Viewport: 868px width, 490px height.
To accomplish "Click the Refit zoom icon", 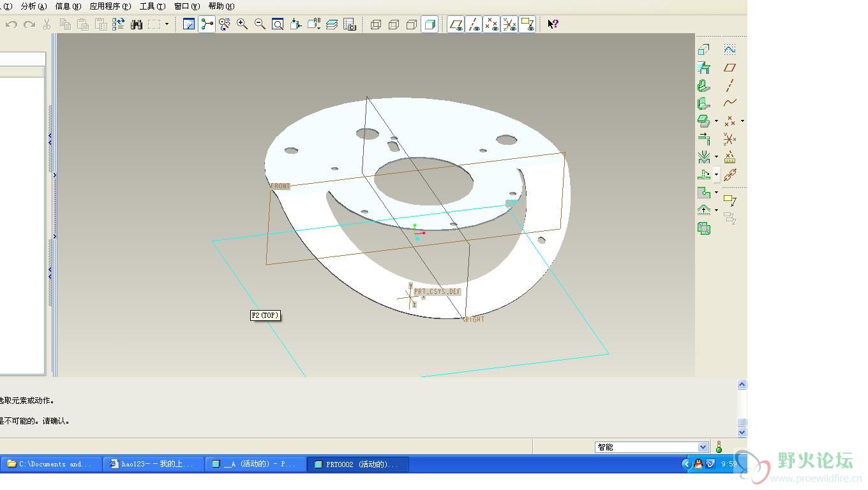I will point(278,24).
